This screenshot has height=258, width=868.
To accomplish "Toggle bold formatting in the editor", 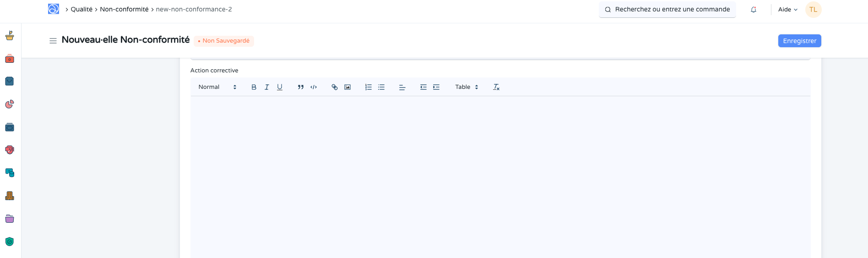I will point(254,87).
